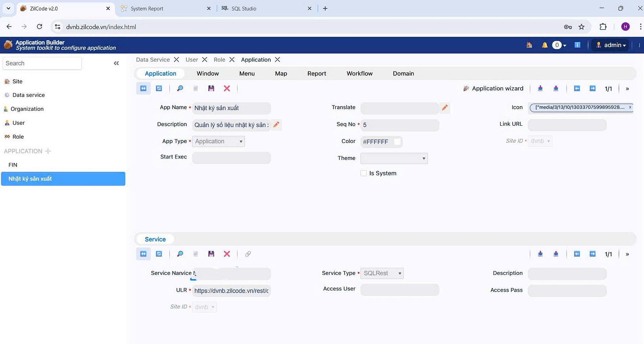Focus the sidebar Search box
The height and width of the screenshot is (344, 644).
(x=42, y=63)
